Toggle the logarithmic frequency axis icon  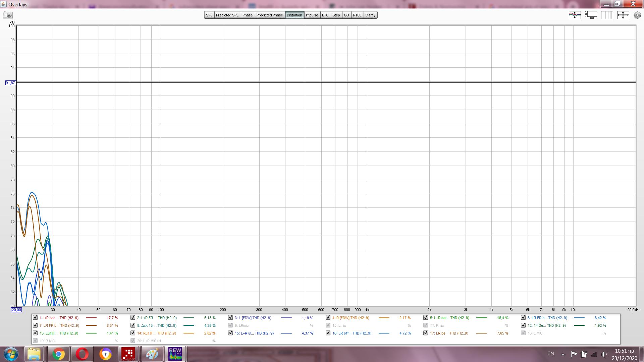[607, 15]
